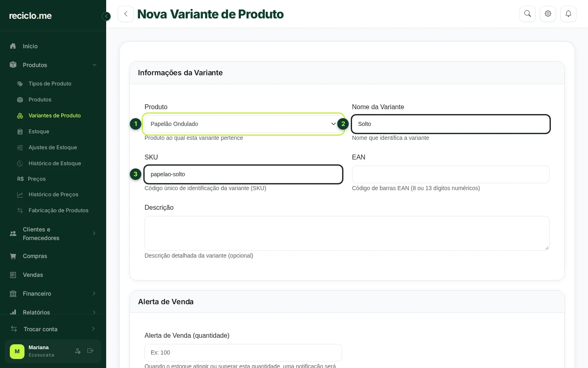Click the Alerta de Venda section heading

[166, 302]
